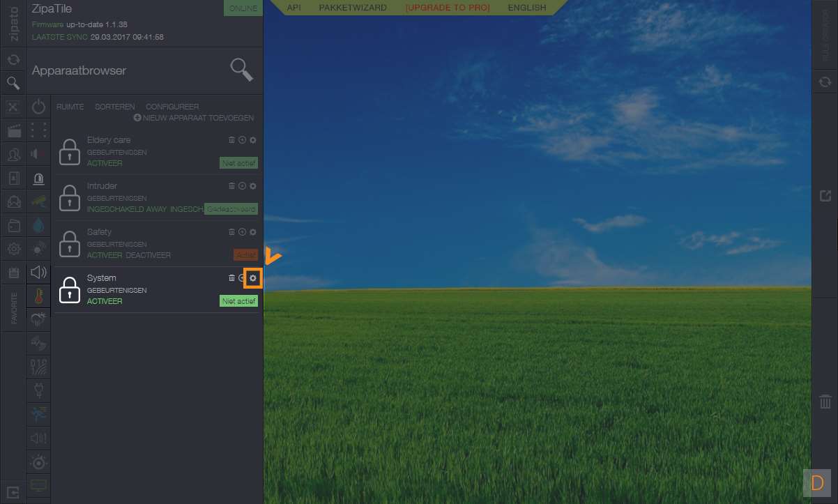Click the export arrow icon in right sidebar

(825, 196)
